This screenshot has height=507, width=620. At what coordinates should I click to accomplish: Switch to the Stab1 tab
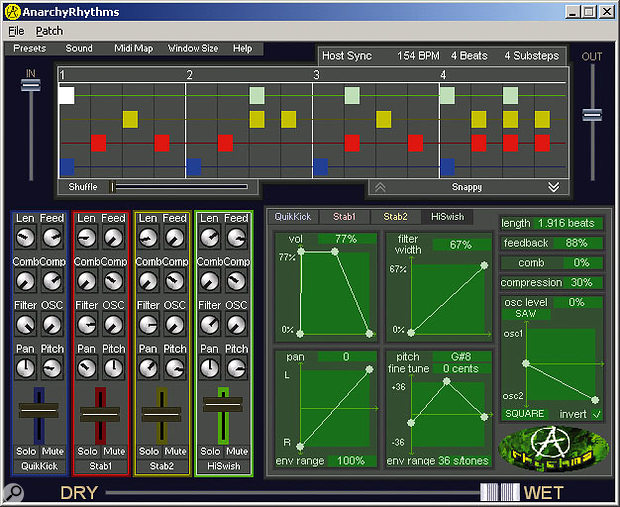tap(344, 217)
